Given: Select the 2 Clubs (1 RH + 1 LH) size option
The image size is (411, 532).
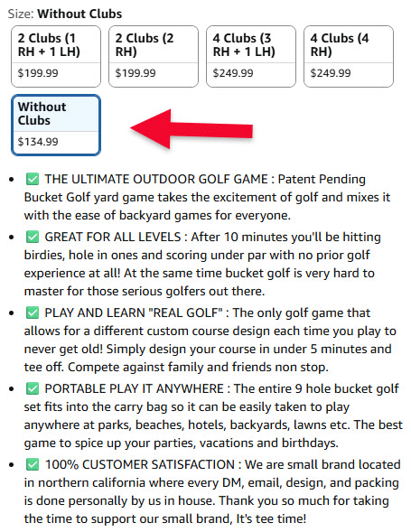Looking at the screenshot, I should click(56, 56).
